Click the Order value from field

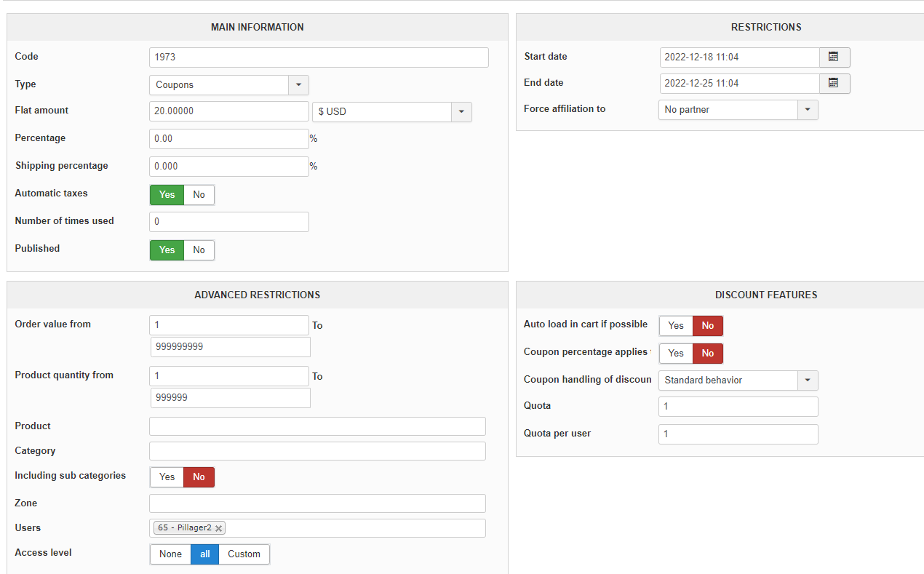(229, 325)
